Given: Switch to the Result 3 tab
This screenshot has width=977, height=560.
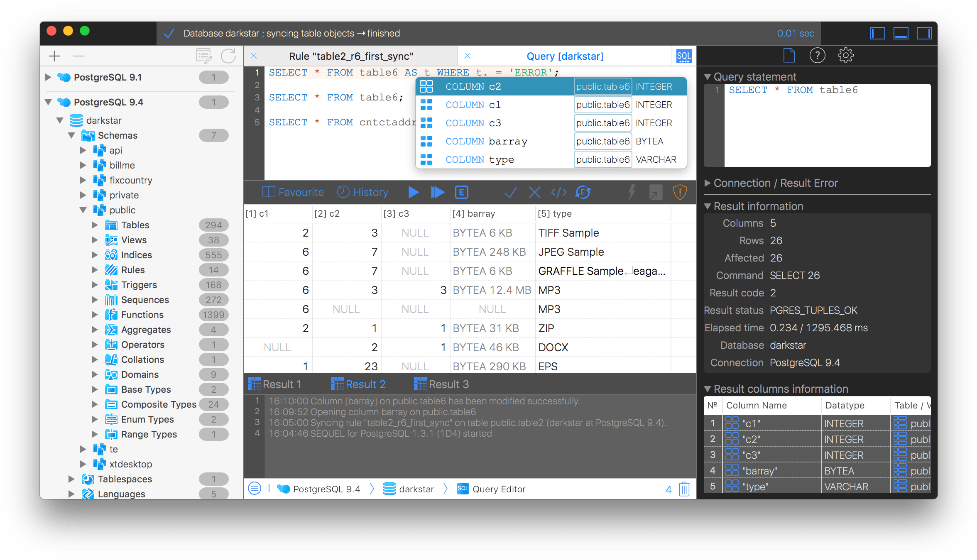Looking at the screenshot, I should point(441,384).
